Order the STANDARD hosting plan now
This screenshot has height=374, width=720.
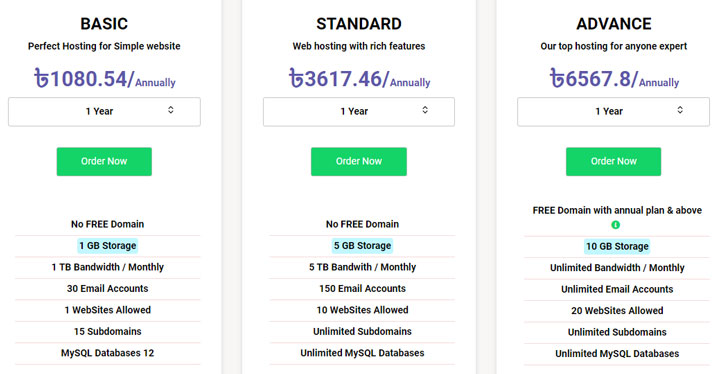(x=359, y=161)
